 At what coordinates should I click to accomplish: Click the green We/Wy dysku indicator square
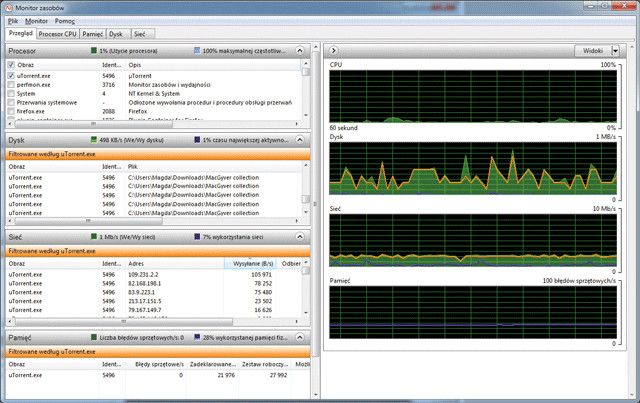click(94, 140)
